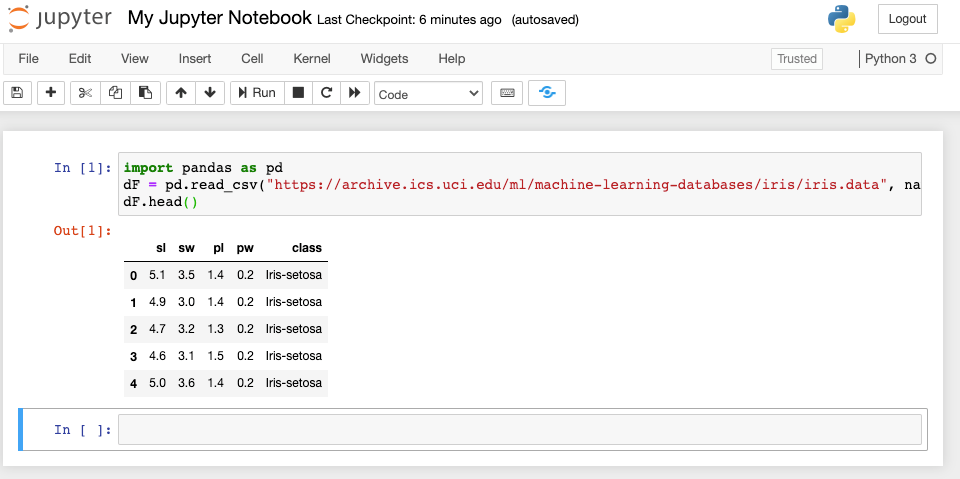Click the (autosaved) status text
960x479 pixels.
point(545,20)
